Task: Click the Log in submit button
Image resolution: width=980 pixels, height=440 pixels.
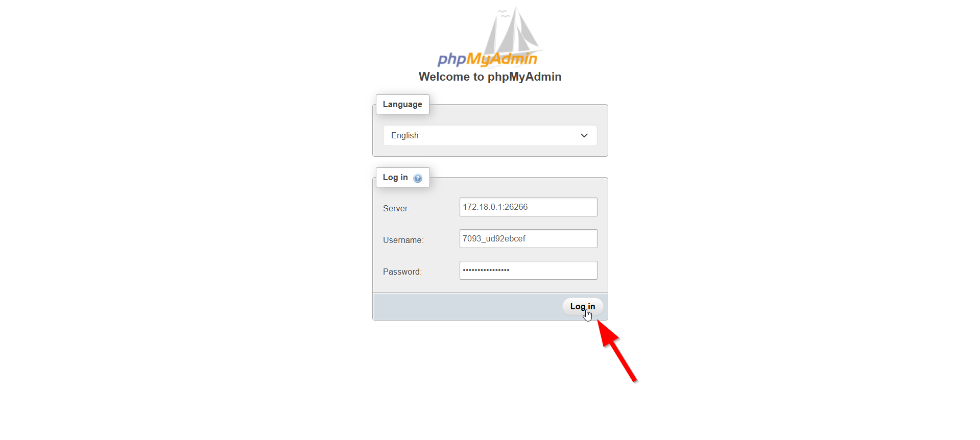Action: pos(583,306)
